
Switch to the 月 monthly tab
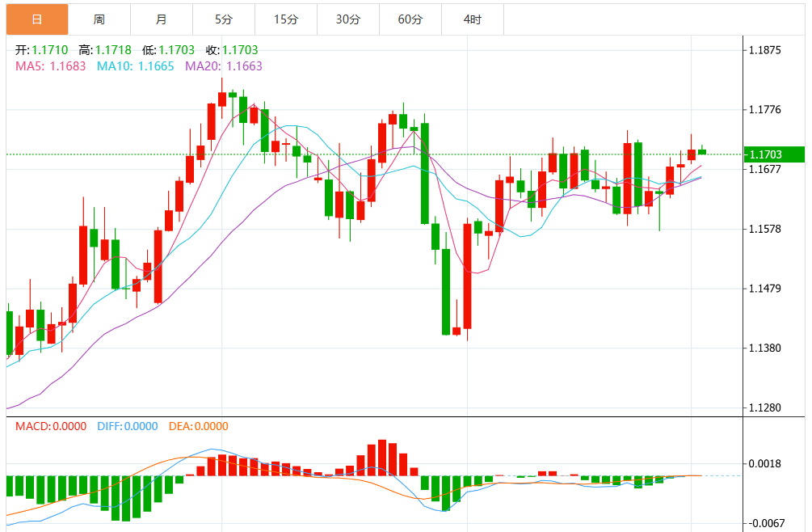162,19
